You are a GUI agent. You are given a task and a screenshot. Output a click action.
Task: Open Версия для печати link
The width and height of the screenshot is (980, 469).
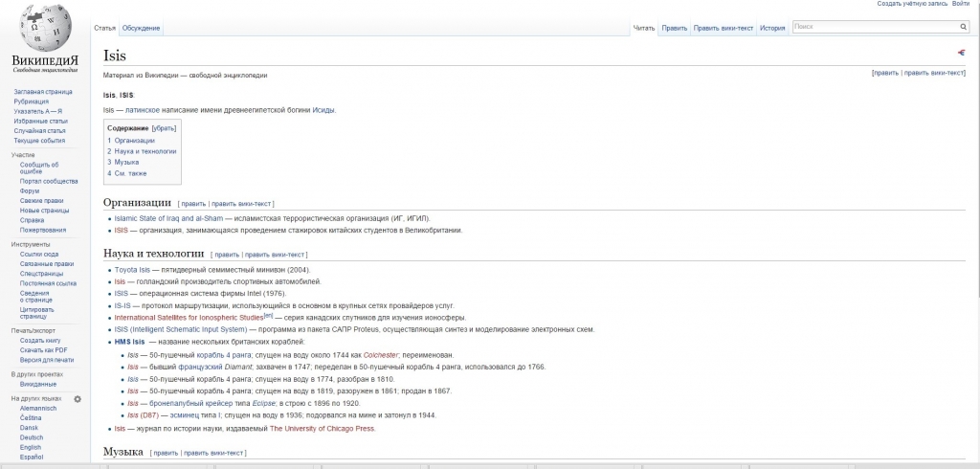tap(47, 360)
